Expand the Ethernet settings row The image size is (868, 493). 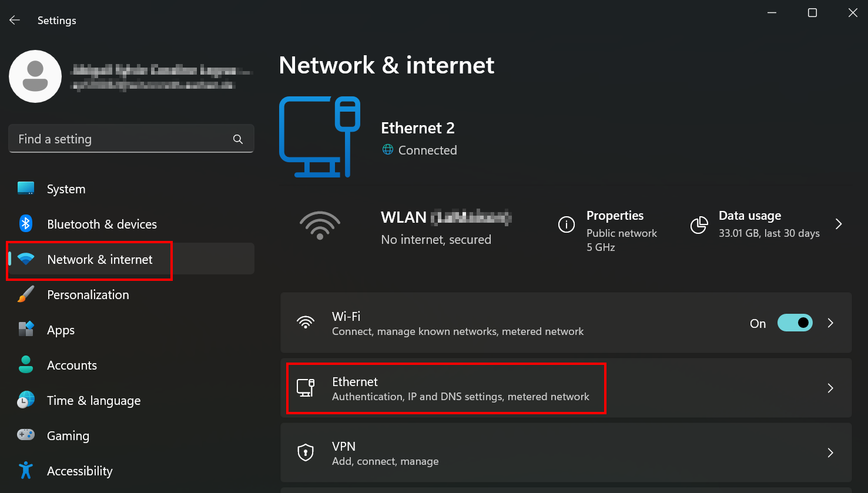pyautogui.click(x=830, y=388)
